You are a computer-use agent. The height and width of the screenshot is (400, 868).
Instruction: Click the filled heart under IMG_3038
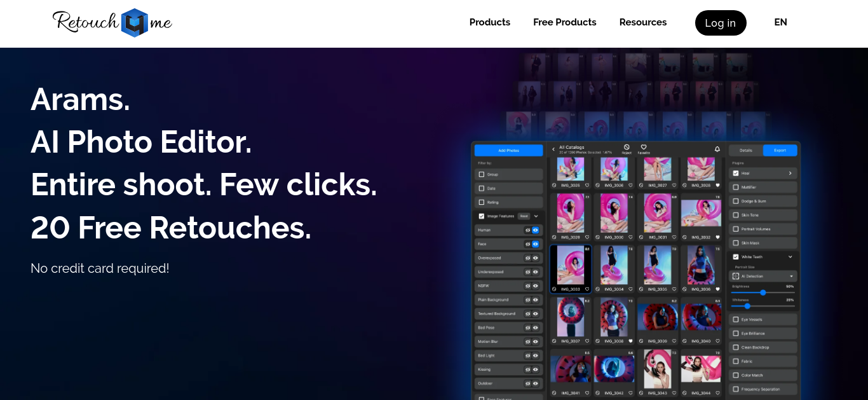tap(630, 341)
